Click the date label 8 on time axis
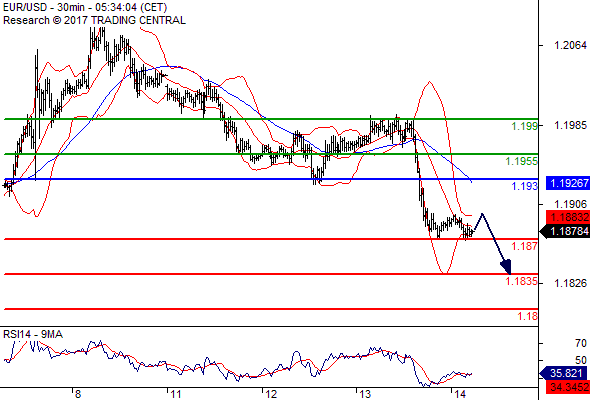Screen dimensions: 590x400 (78, 394)
